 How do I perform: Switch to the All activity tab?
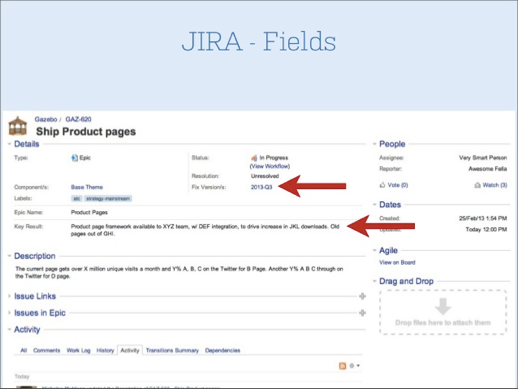(x=23, y=350)
